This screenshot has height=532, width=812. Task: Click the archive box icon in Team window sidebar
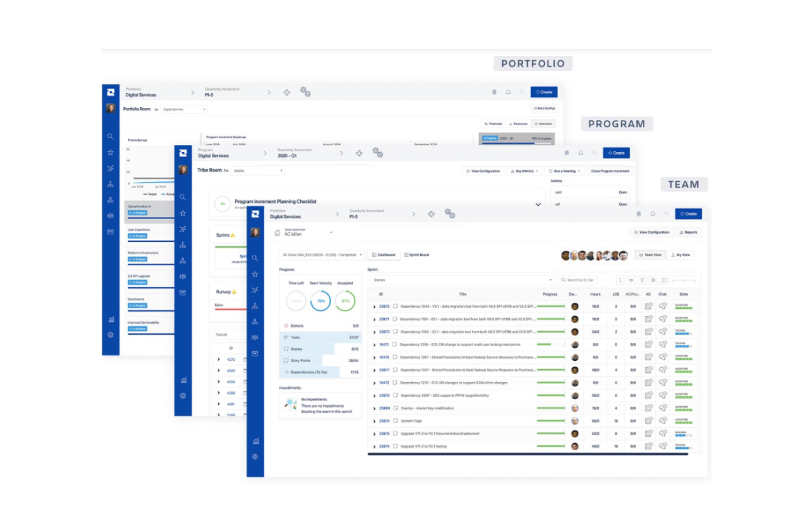coord(255,353)
